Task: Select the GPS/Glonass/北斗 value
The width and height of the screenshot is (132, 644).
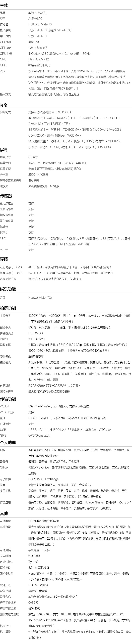Action: 40,436
